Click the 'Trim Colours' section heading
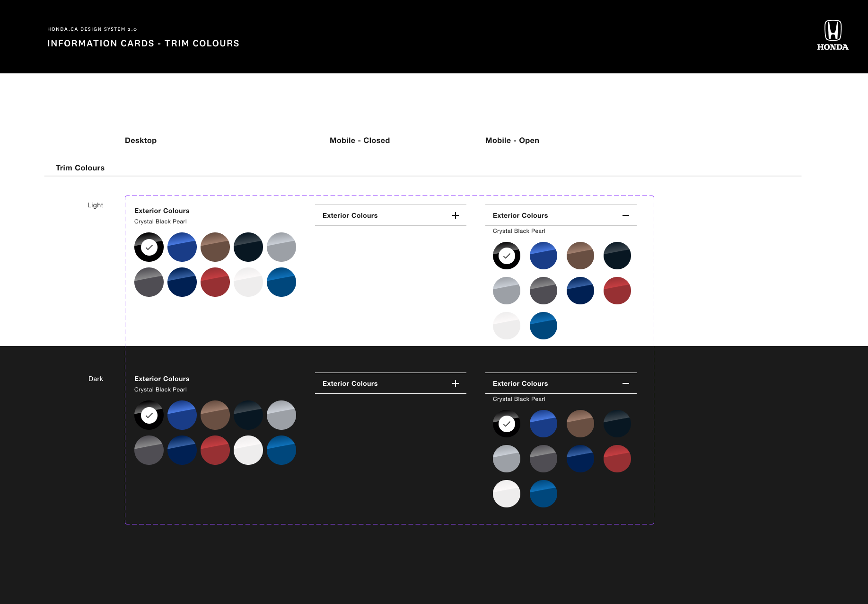This screenshot has height=604, width=868. click(x=80, y=168)
